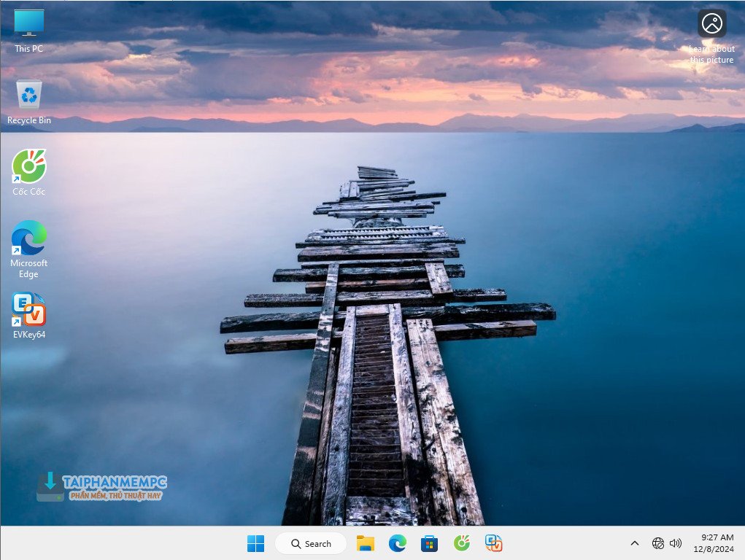Click Learn about this picture icon

pos(711,24)
